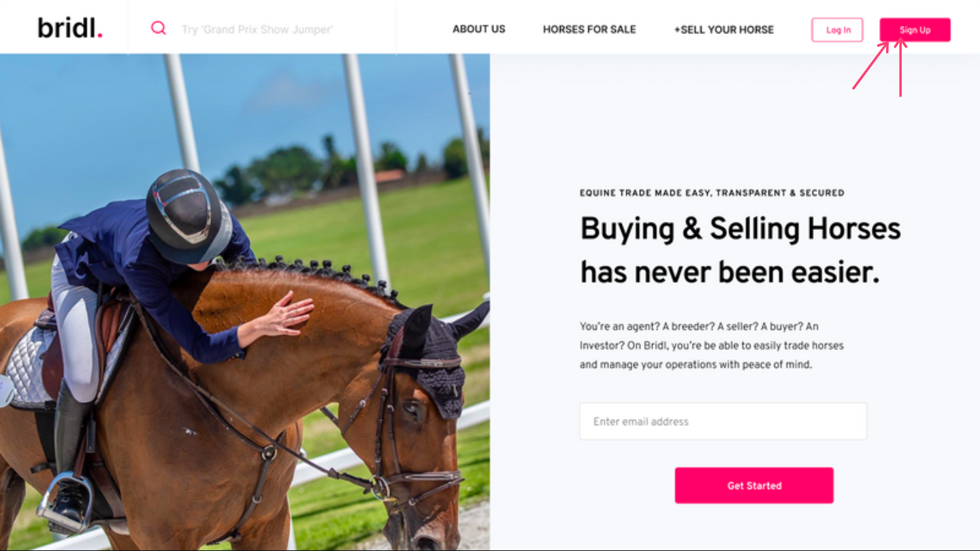Click the 'has never been easier.' heading line

tap(730, 272)
